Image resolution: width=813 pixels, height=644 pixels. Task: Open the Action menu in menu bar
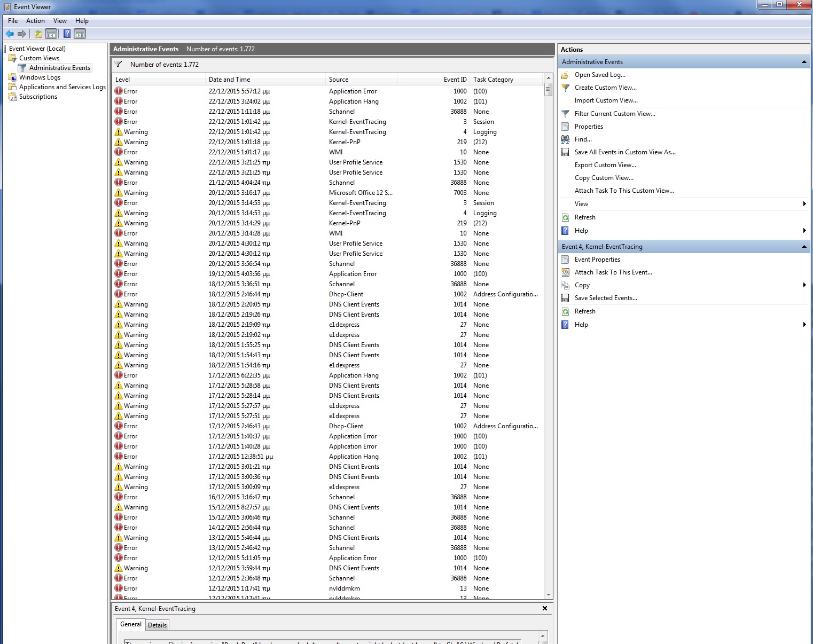pos(35,21)
